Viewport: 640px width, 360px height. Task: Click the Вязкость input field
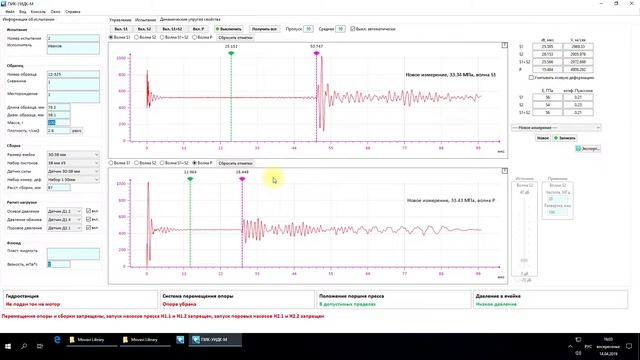point(58,264)
